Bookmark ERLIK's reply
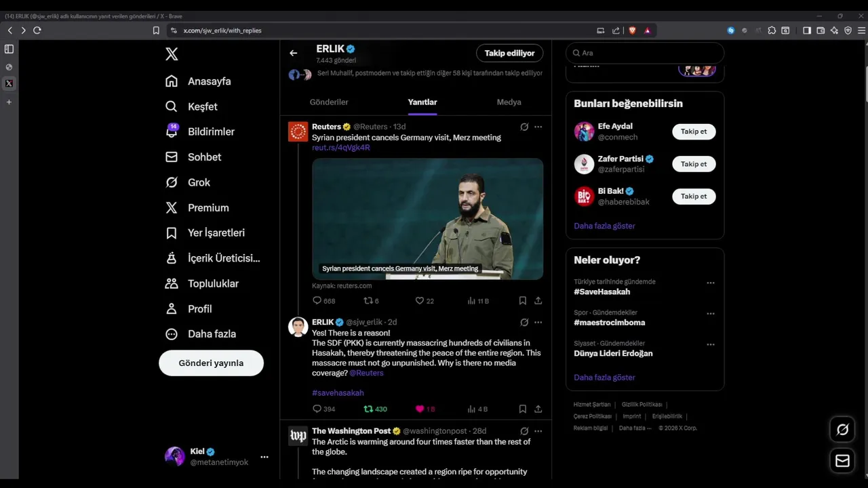 click(523, 409)
